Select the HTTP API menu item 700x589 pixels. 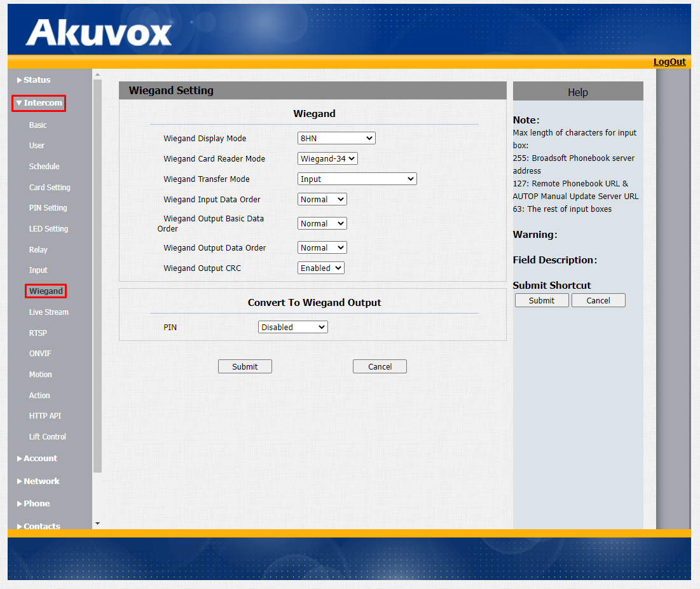45,416
